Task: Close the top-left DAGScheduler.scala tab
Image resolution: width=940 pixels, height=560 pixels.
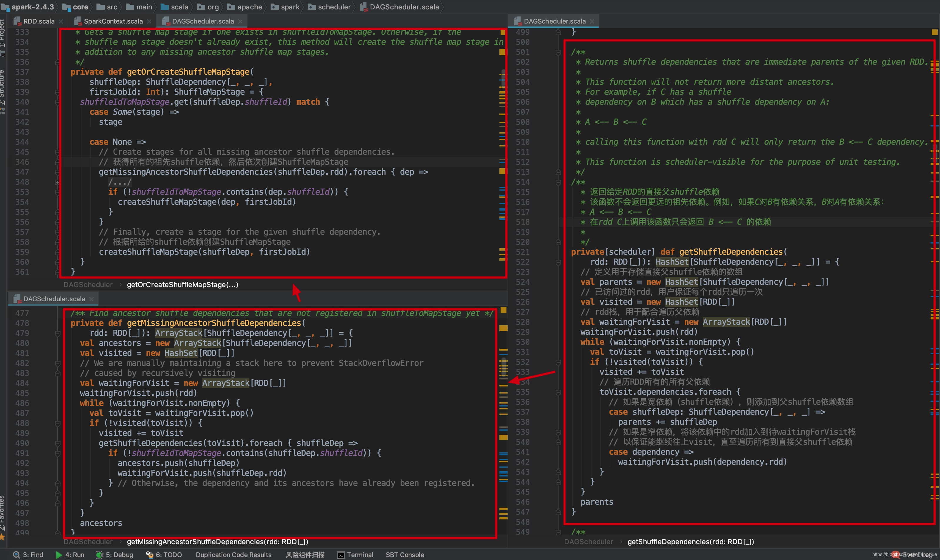Action: point(241,21)
